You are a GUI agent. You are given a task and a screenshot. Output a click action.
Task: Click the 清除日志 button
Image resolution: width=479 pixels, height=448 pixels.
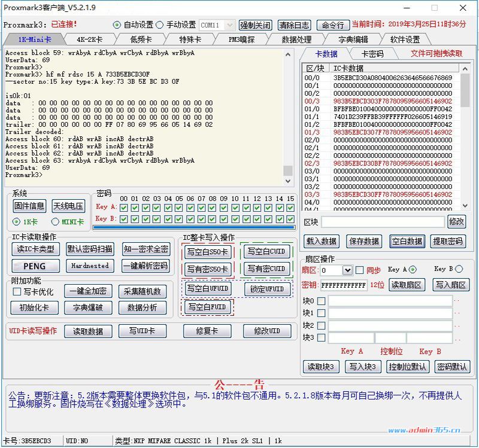click(294, 25)
